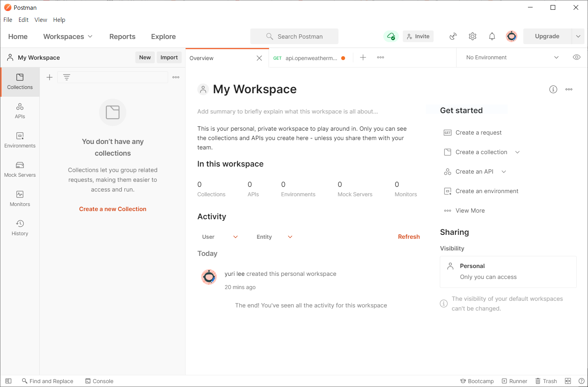Open the Mock Servers sidebar section

[x=20, y=169]
